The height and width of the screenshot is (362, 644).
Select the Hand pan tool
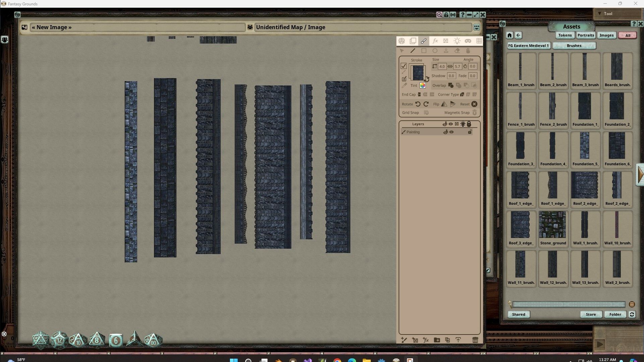(x=468, y=51)
